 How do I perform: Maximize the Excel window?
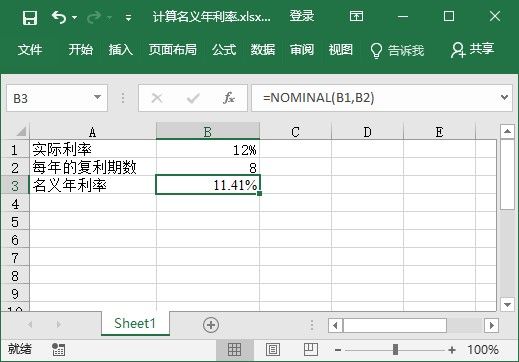[449, 16]
